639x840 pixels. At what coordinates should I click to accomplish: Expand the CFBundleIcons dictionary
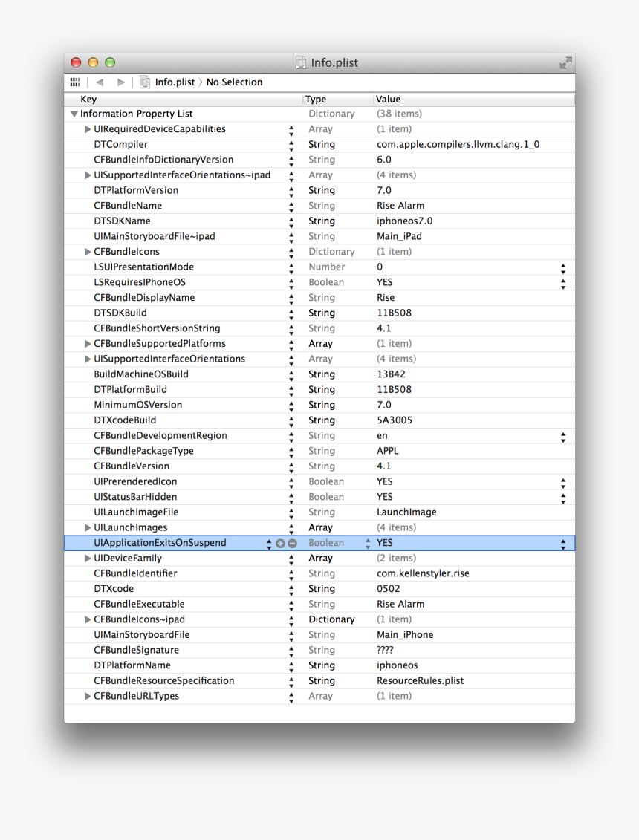(x=88, y=252)
